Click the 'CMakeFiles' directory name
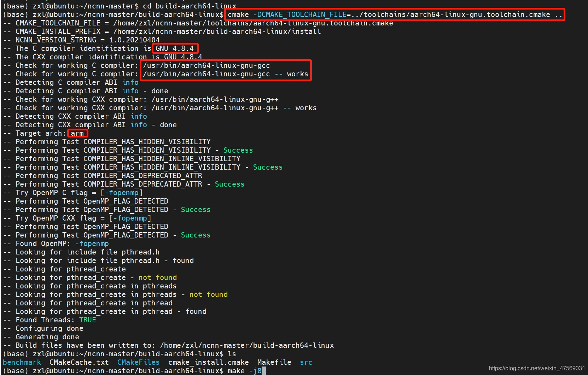This screenshot has height=375, width=588. point(139,362)
